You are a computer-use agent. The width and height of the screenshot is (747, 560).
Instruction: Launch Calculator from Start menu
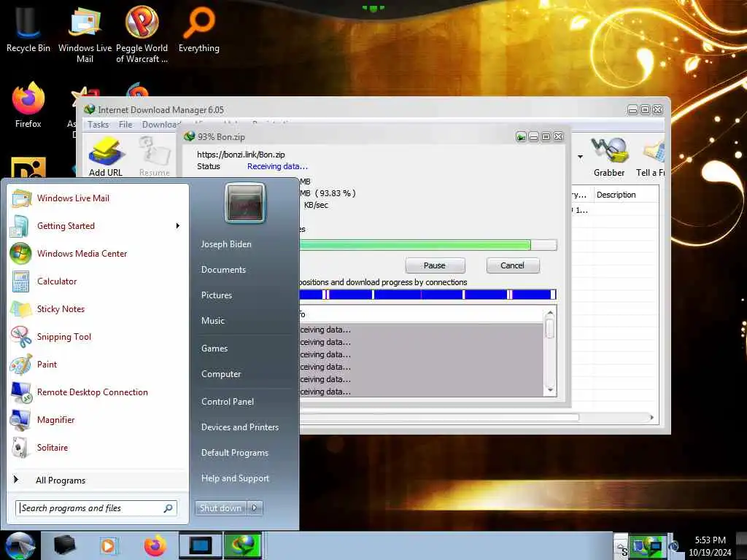(98, 281)
